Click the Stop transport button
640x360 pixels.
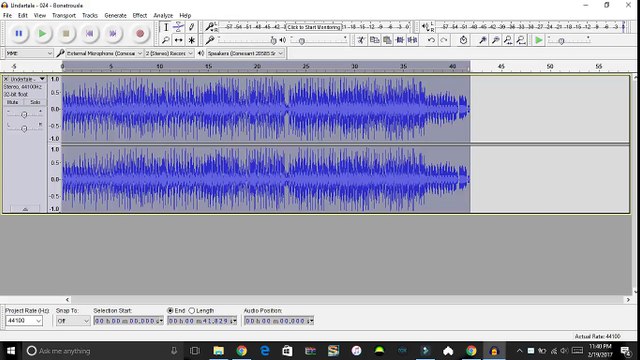click(x=66, y=33)
